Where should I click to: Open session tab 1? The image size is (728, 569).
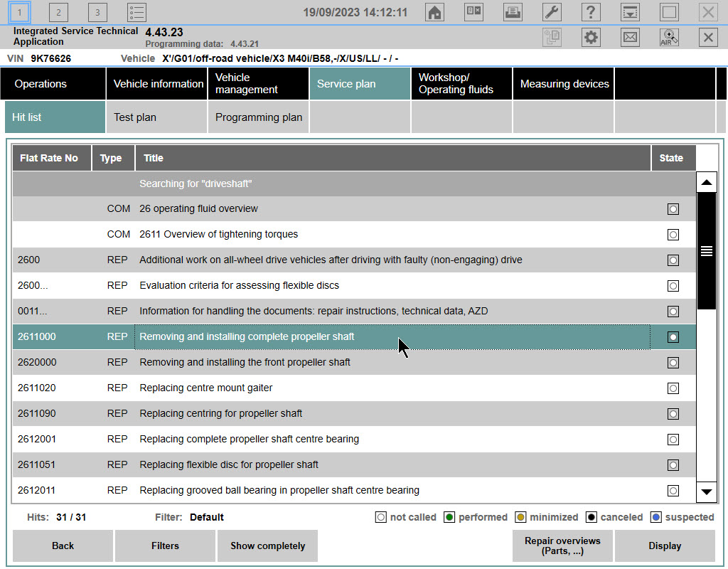click(x=19, y=13)
